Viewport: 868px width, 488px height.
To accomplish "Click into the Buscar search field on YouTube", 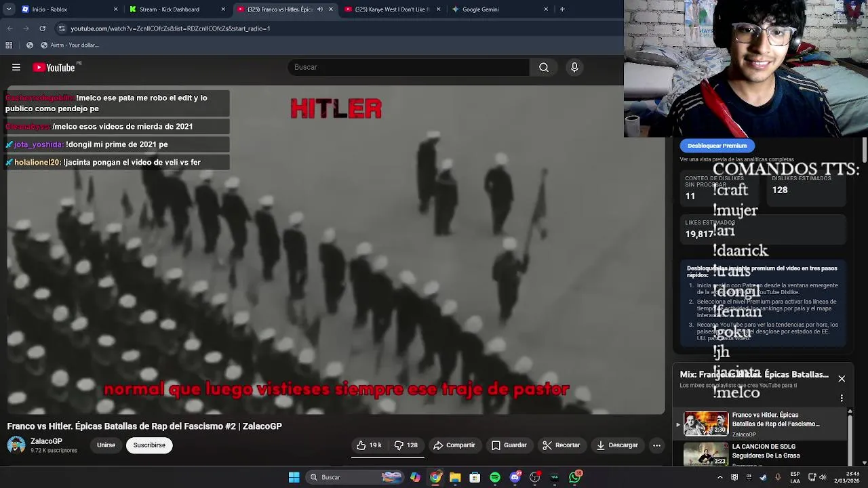I will point(409,67).
